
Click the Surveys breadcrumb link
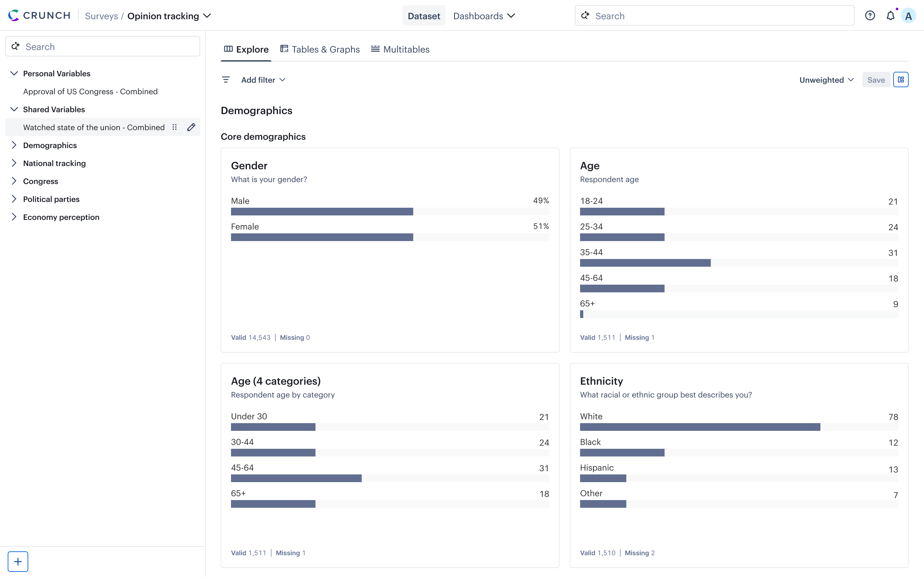point(101,16)
